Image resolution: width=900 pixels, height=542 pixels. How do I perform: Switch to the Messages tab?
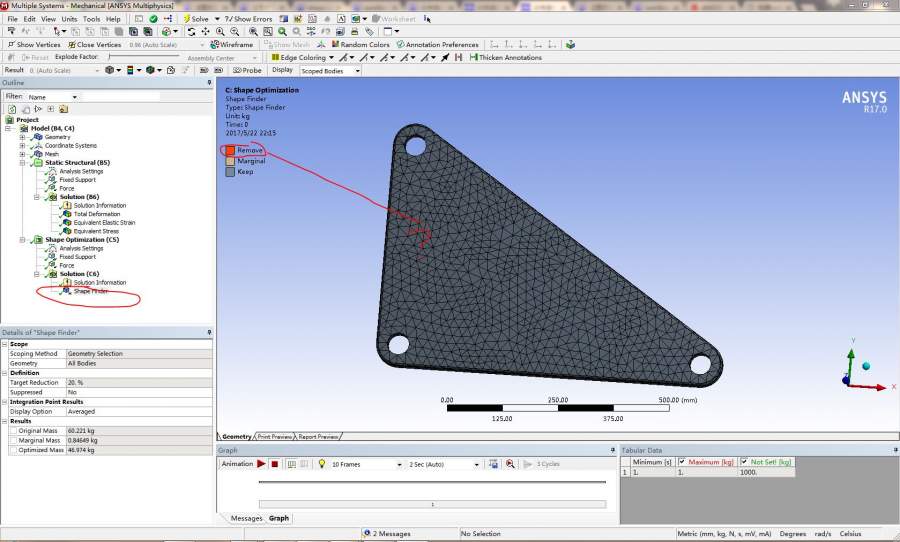click(246, 518)
